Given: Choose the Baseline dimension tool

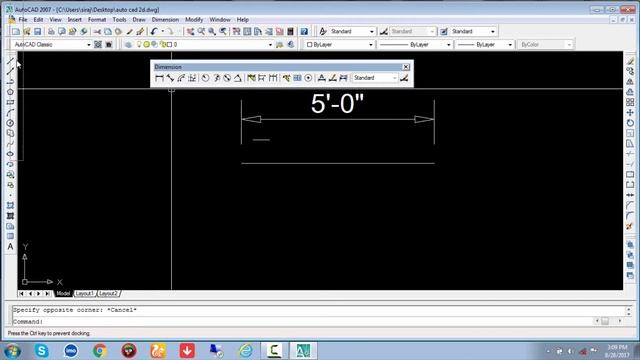Looking at the screenshot, I should click(x=262, y=78).
